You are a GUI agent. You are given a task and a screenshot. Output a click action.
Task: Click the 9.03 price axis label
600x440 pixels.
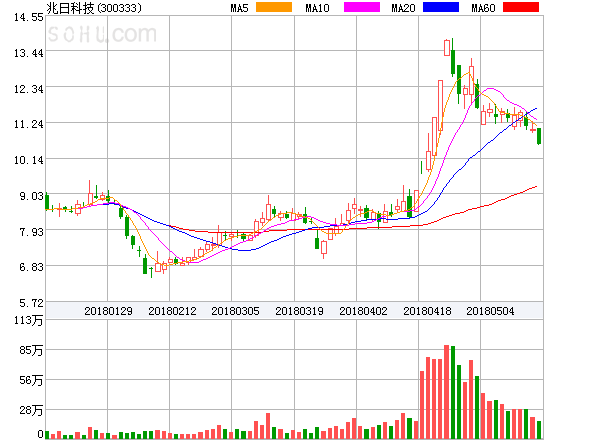pos(31,196)
